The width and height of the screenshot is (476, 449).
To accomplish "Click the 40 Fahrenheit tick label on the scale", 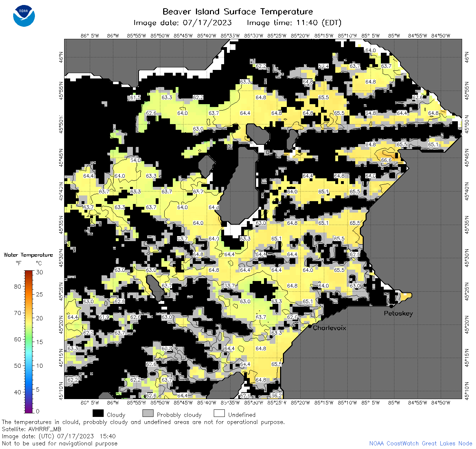I will [x=17, y=392].
